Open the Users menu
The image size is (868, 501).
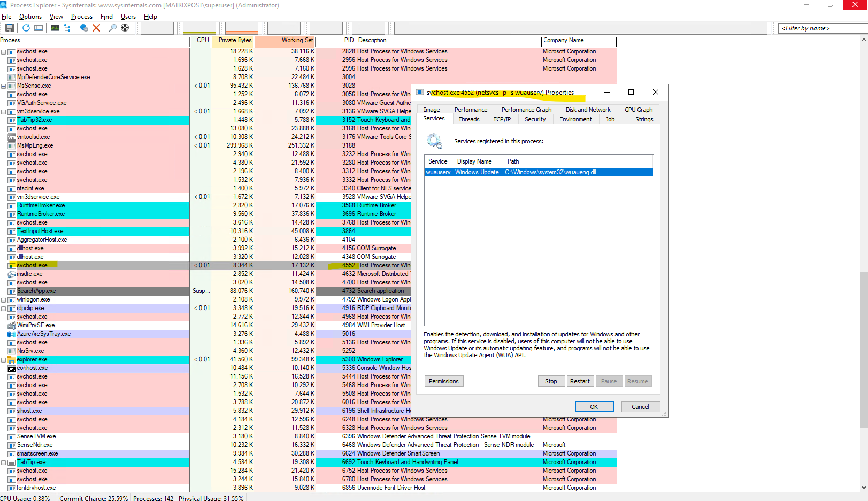point(128,17)
